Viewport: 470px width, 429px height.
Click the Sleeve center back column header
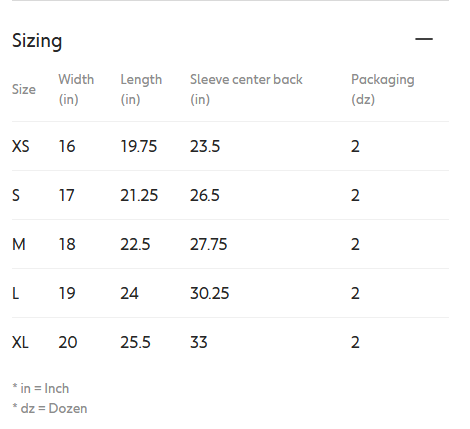(246, 89)
